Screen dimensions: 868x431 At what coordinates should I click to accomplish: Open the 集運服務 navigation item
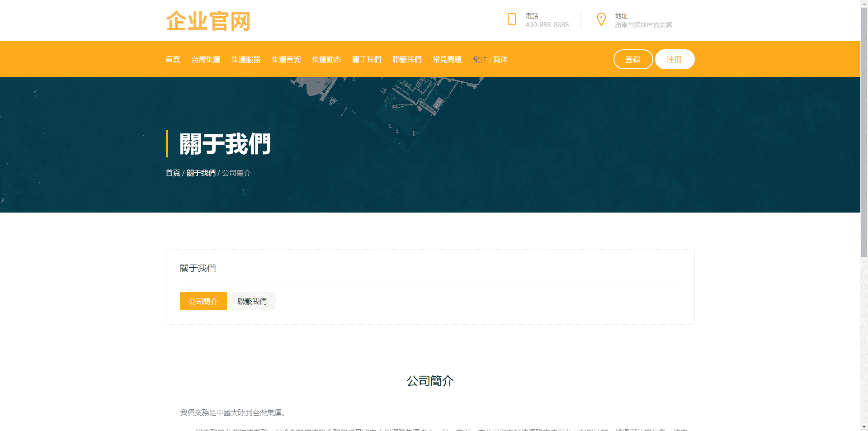pyautogui.click(x=246, y=59)
